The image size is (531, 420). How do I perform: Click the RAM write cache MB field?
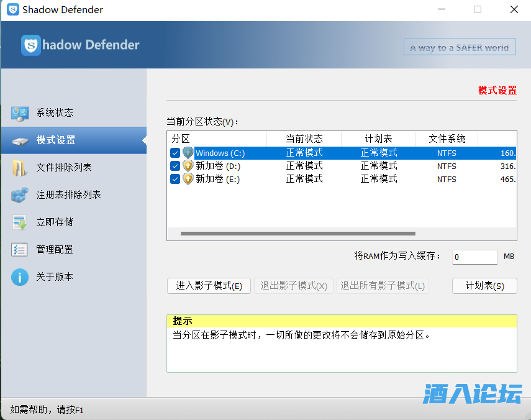[x=474, y=257]
